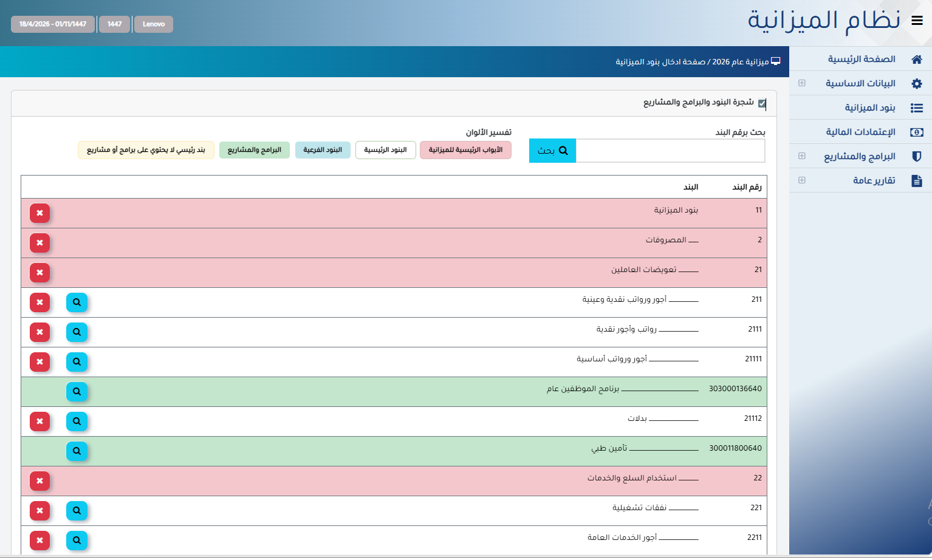Click the بحث search button
932x560 pixels.
coord(552,151)
